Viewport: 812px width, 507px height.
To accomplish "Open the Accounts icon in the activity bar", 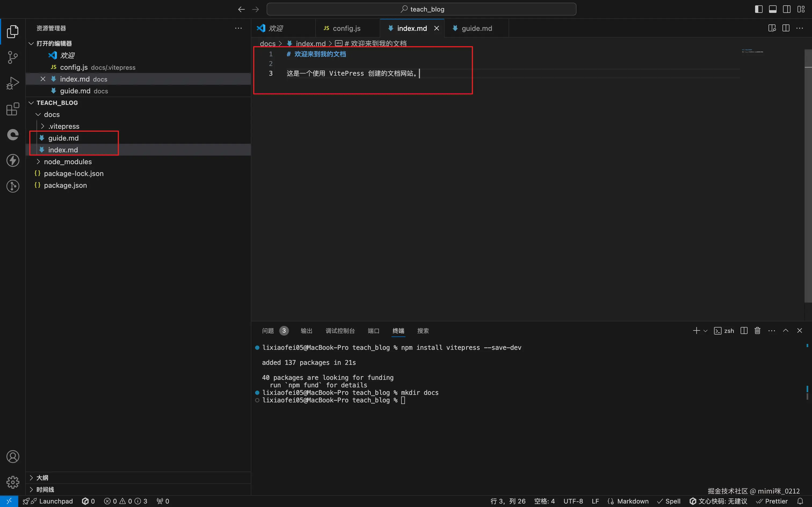I will [x=12, y=457].
